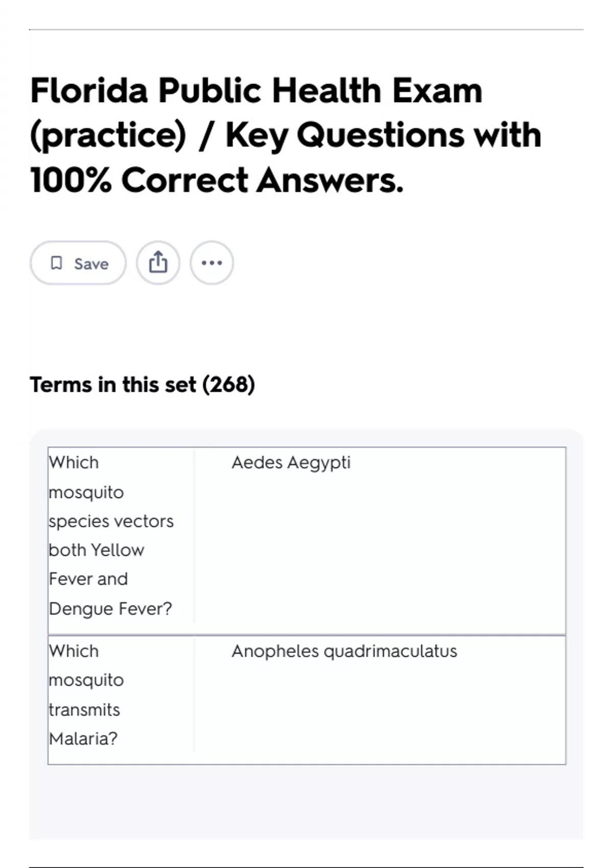The height and width of the screenshot is (868, 613).
Task: Click the bookmark icon in Save button
Action: click(56, 263)
